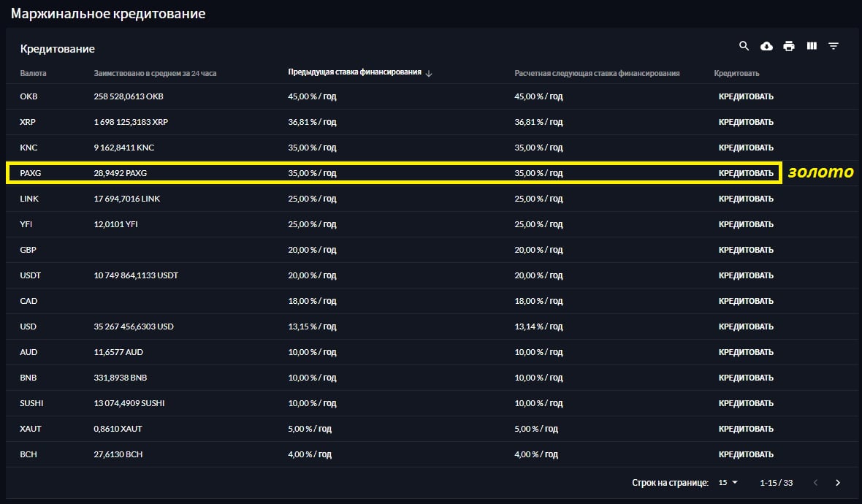The width and height of the screenshot is (862, 504).
Task: Click КРЕДИТОВАТЬ for SUSHI row
Action: [x=746, y=403]
